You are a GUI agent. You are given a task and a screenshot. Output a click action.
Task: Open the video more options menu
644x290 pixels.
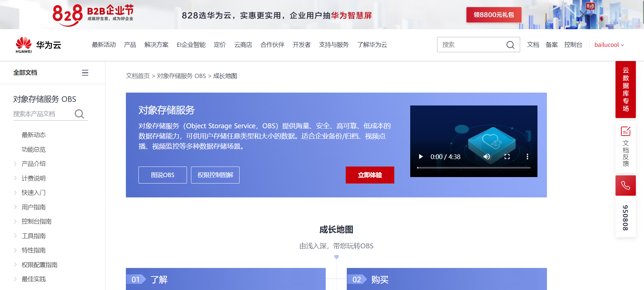[x=527, y=157]
